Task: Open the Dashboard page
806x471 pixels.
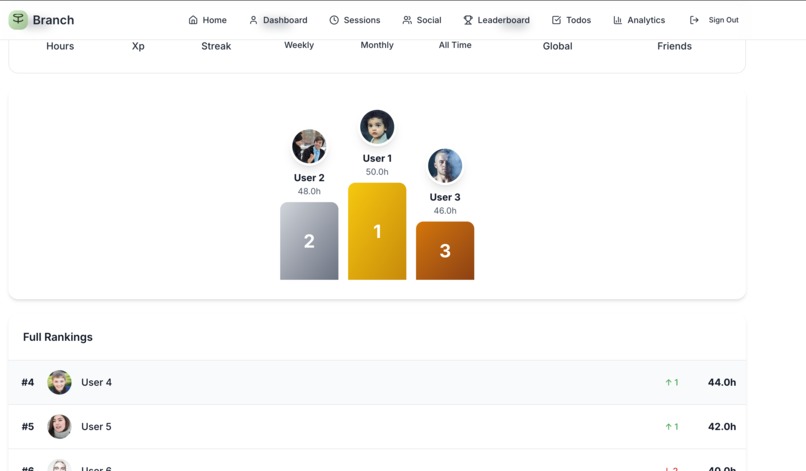Action: [x=278, y=20]
